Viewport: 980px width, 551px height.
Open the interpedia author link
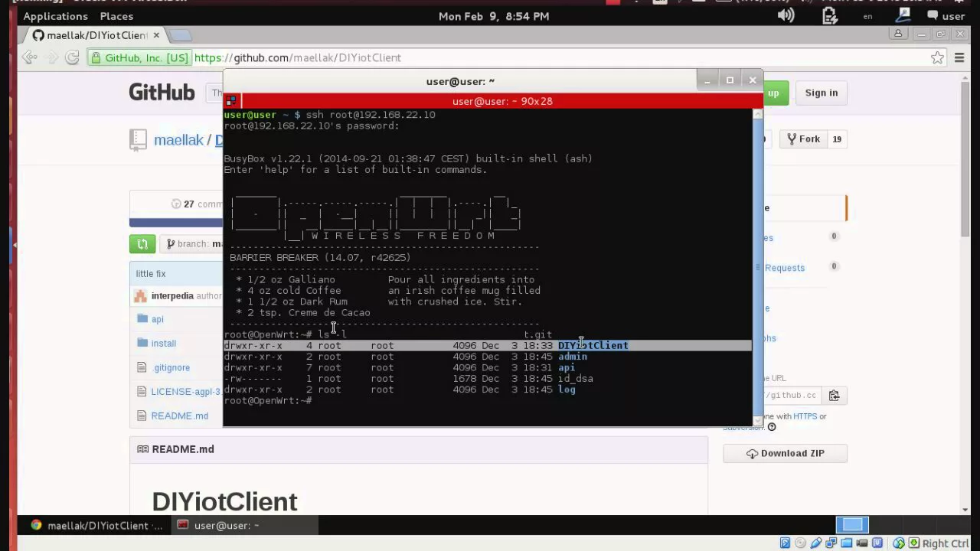(172, 296)
